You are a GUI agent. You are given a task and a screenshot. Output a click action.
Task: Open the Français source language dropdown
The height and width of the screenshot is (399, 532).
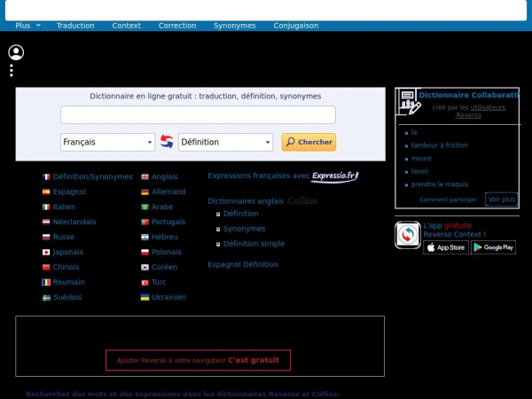tap(107, 142)
